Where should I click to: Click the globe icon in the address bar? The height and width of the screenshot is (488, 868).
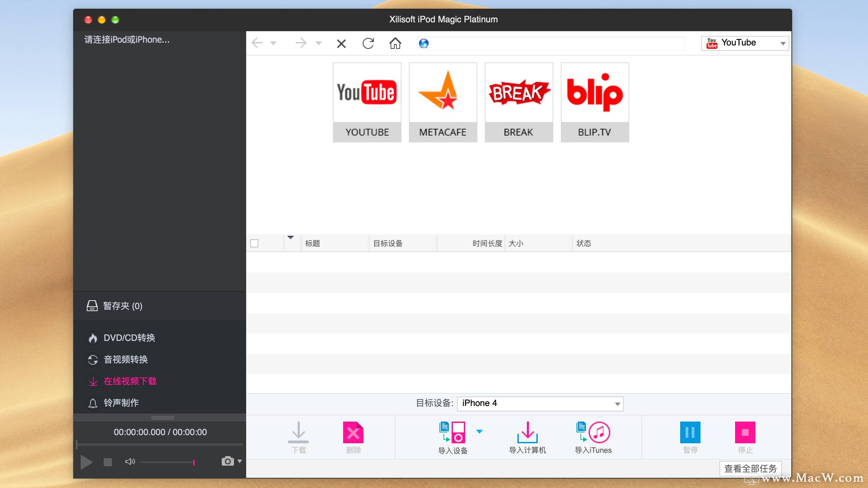coord(424,43)
